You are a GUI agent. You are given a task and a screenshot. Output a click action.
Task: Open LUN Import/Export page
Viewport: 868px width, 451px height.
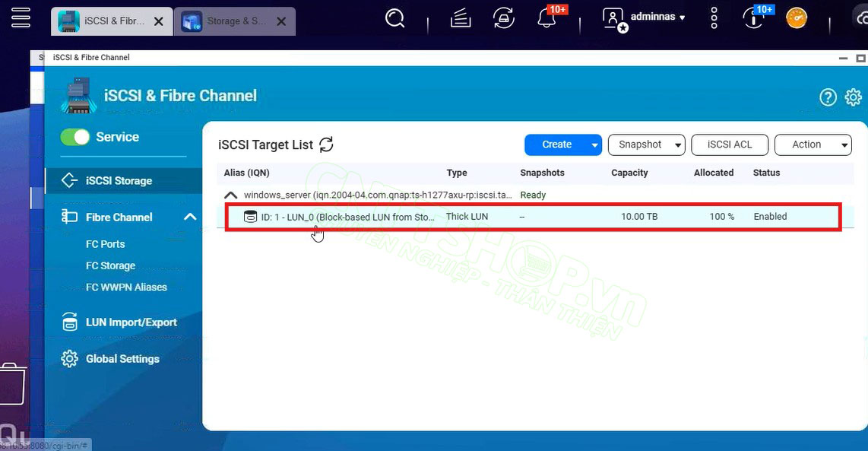click(131, 322)
